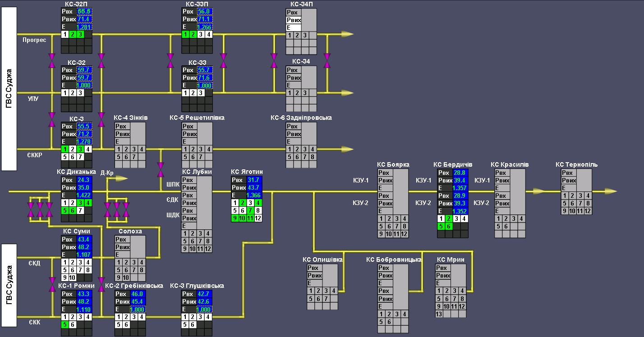The width and height of the screenshot is (644, 337).
Task: Click the Д-Кр outlet arrow
Action: [121, 179]
